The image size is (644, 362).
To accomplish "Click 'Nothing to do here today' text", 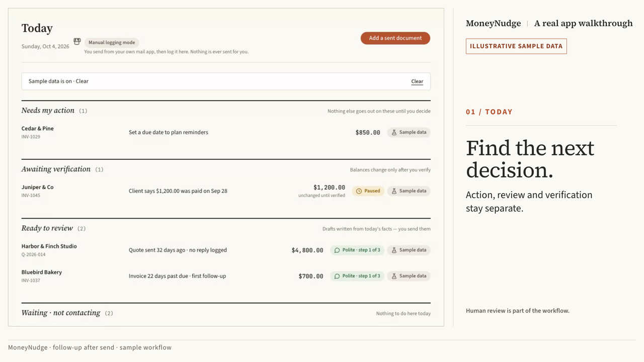I will coord(404,314).
